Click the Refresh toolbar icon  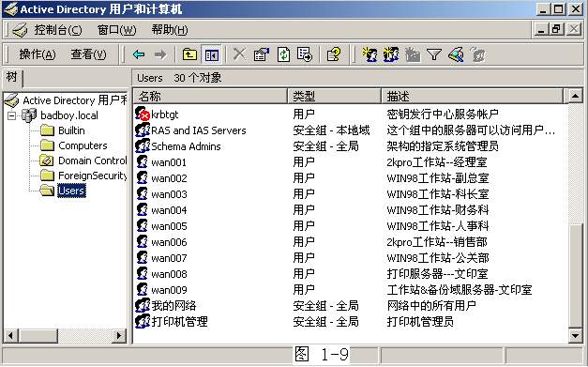click(283, 54)
